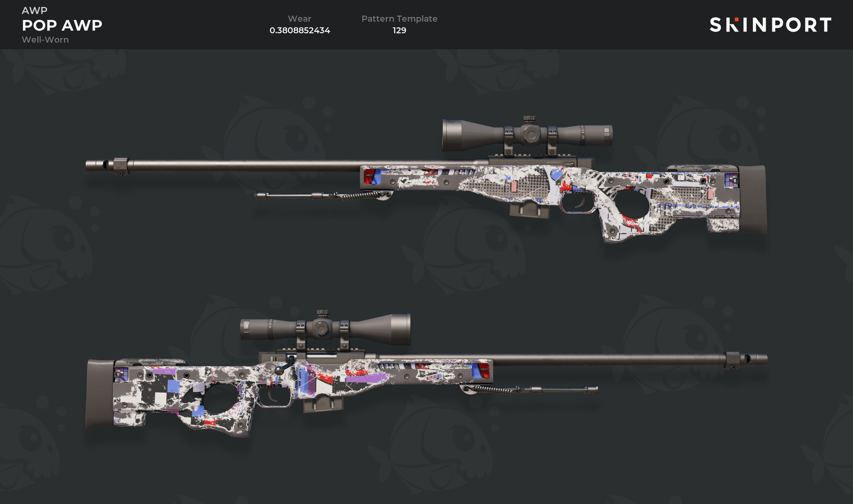Click the bipod on the lower rifle
The height and width of the screenshot is (504, 853).
coord(529,390)
